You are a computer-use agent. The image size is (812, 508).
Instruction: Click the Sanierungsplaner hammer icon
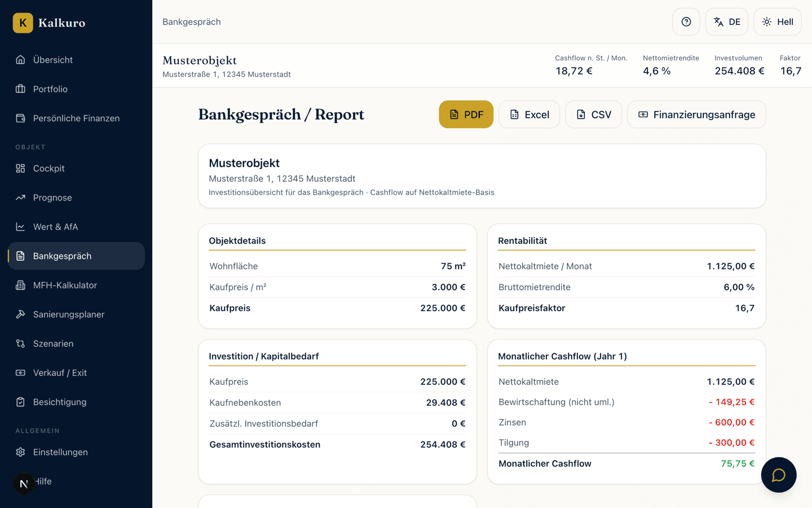[21, 314]
